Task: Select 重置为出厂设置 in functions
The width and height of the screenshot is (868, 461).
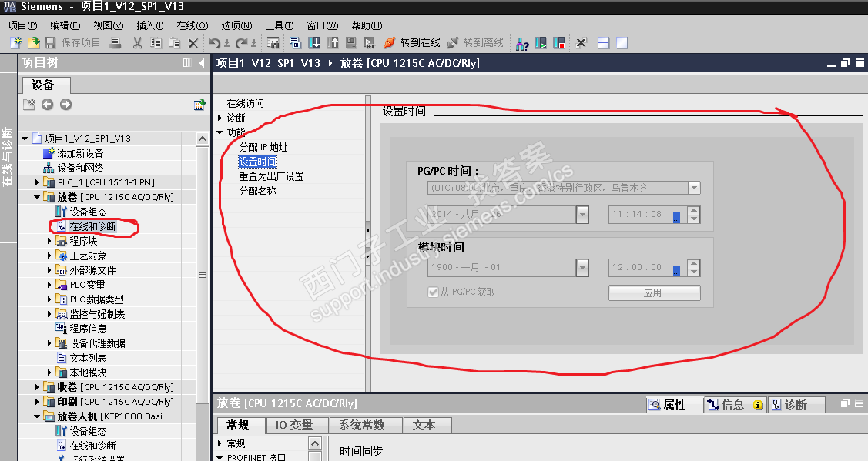Action: (271, 176)
